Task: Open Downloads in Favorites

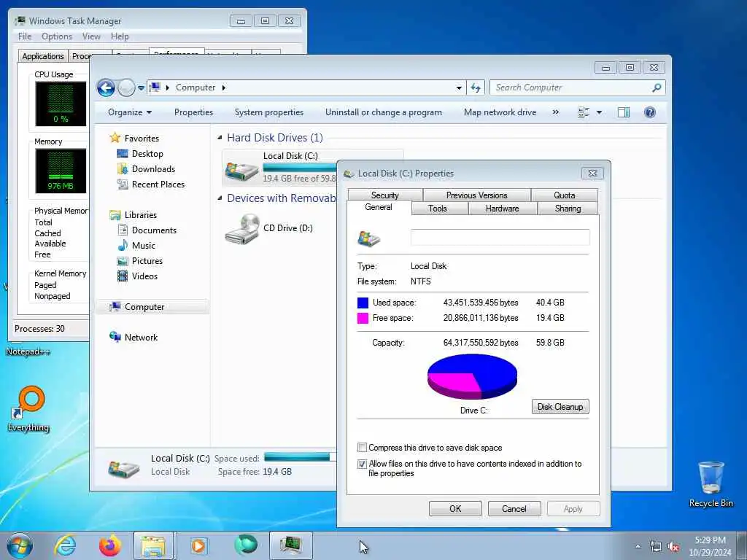Action: pyautogui.click(x=153, y=169)
